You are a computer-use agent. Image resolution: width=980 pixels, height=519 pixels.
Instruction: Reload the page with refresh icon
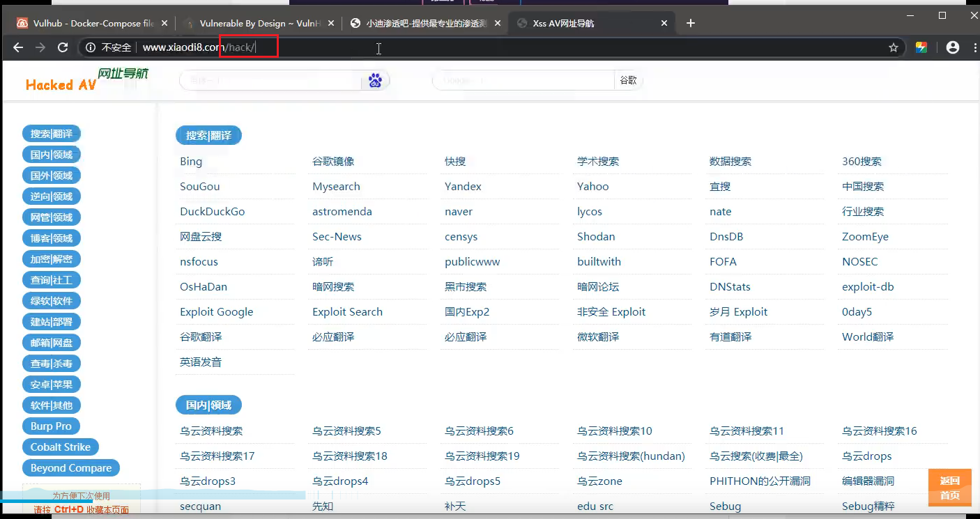point(63,47)
